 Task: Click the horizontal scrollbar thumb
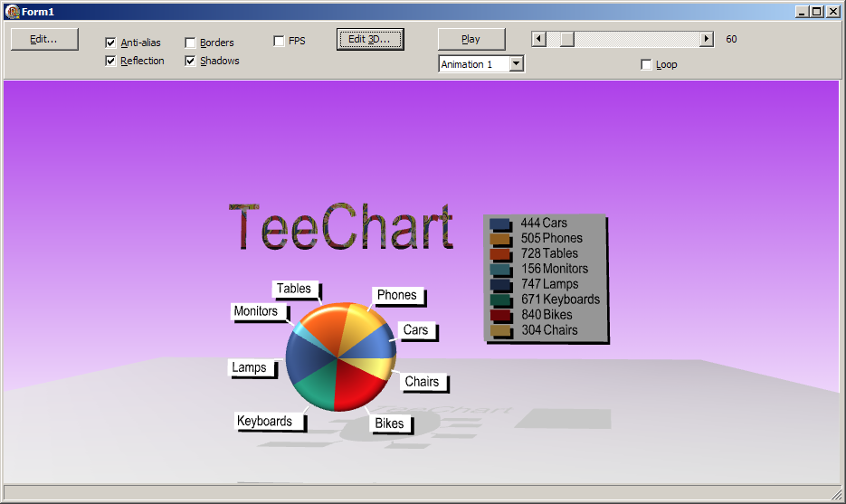(567, 39)
